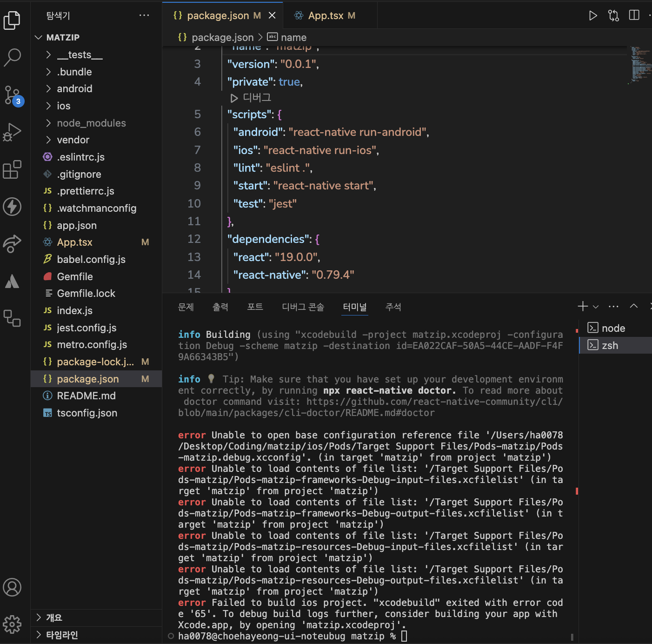
Task: Open .watchmanconfig in the explorer
Action: 96,208
